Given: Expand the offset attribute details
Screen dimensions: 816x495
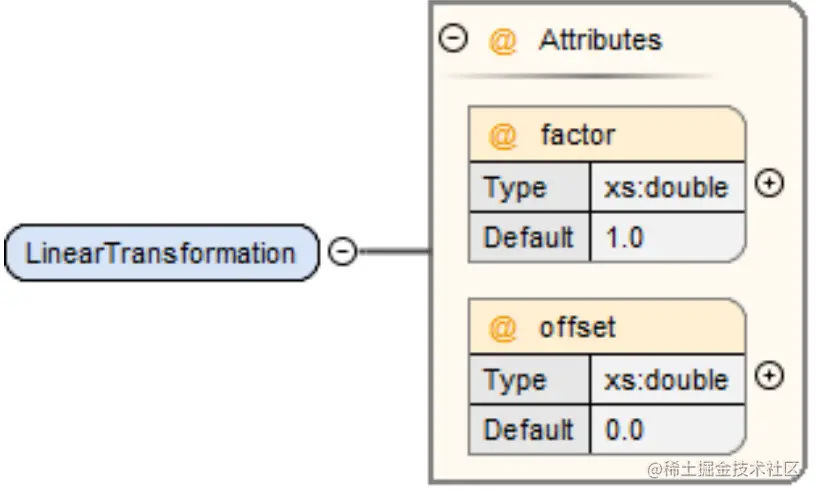Looking at the screenshot, I should [x=769, y=376].
